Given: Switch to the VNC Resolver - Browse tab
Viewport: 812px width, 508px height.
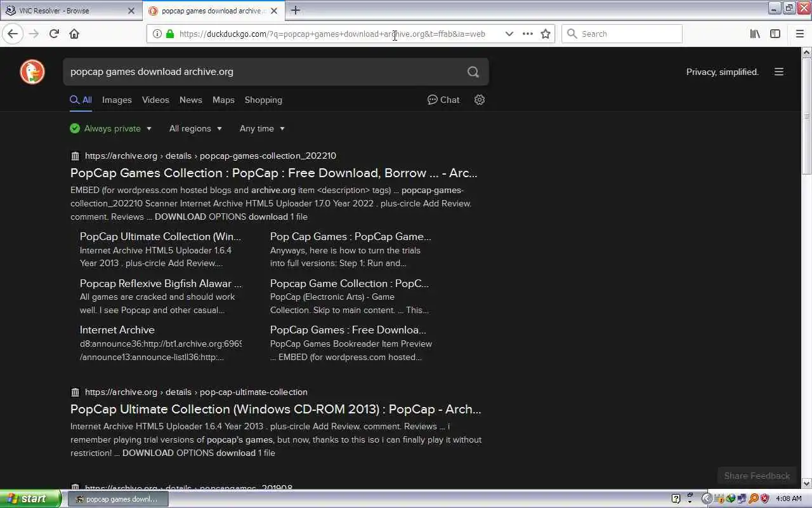Looking at the screenshot, I should pos(70,11).
